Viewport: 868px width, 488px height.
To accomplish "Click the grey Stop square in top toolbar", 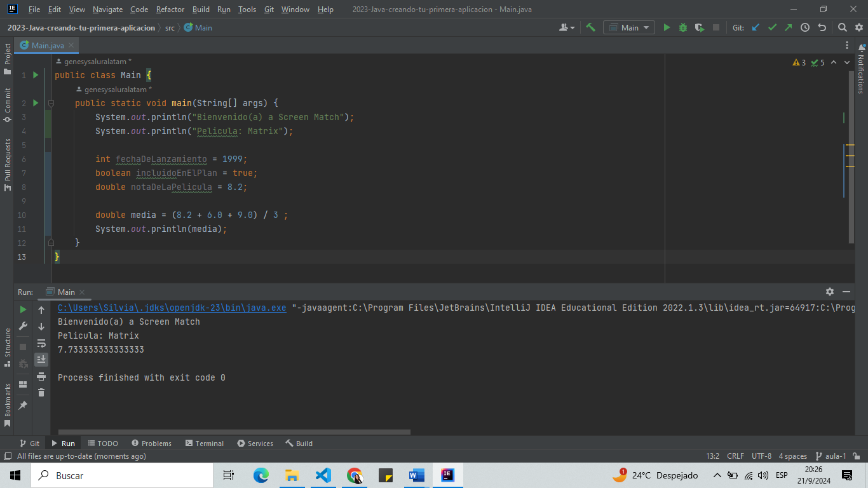I will [x=716, y=27].
